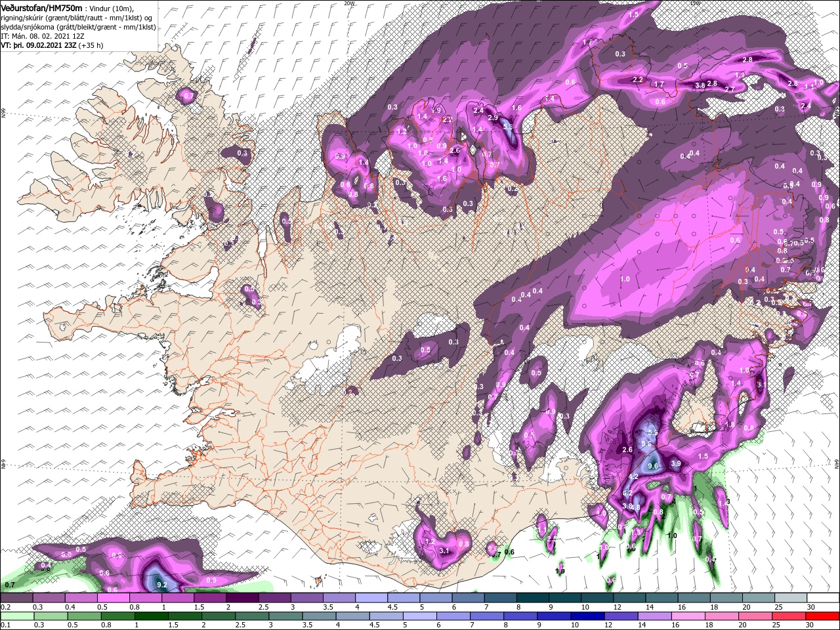840x630 pixels.
Task: Click upper legend swatch between 1 and 1.5
Action: point(178,597)
